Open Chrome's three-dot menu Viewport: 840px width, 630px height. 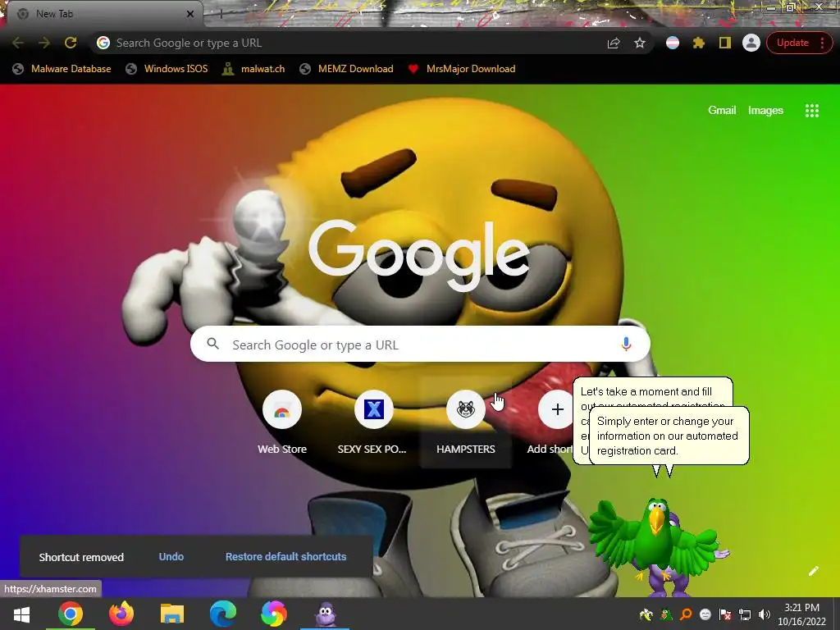tap(822, 43)
